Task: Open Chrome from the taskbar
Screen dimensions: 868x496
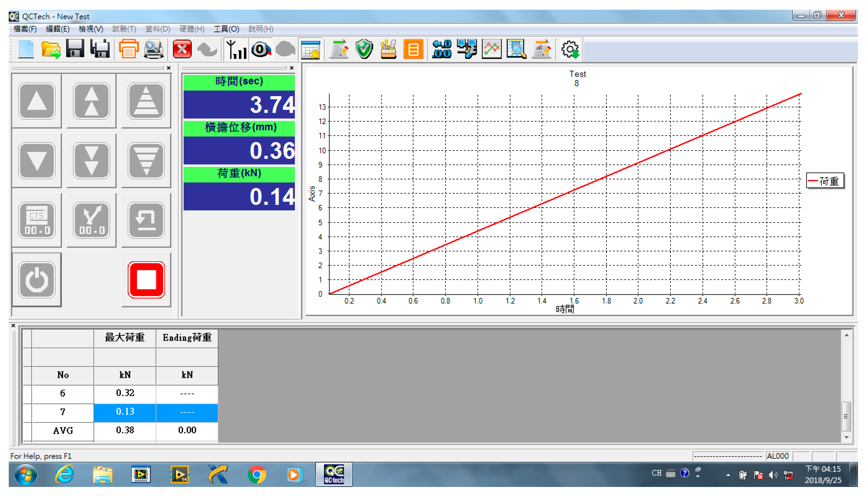Action: click(256, 475)
